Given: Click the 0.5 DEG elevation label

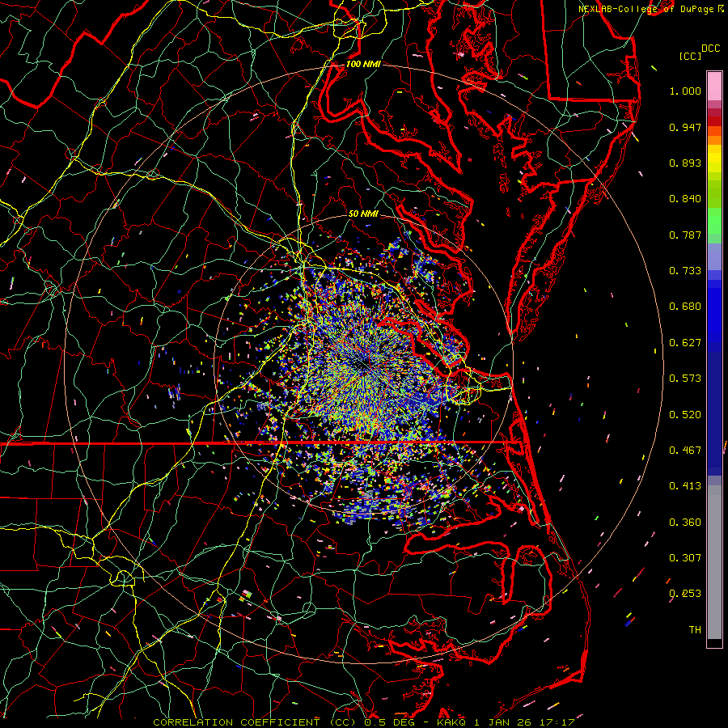Looking at the screenshot, I should pos(390,722).
